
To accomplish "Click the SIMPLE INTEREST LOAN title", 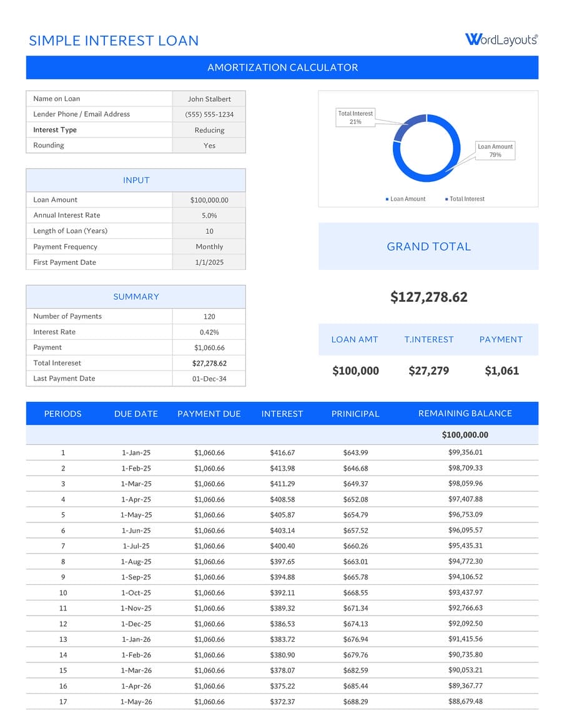I will [x=114, y=41].
